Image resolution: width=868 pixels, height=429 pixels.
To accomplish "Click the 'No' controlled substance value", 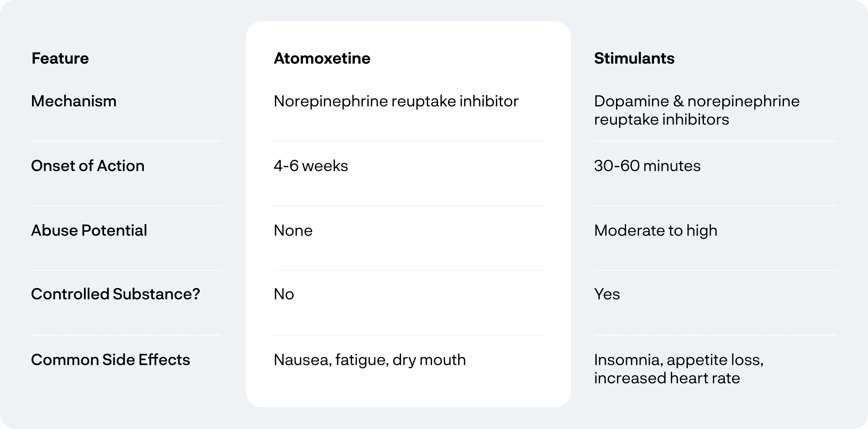I will [x=284, y=294].
